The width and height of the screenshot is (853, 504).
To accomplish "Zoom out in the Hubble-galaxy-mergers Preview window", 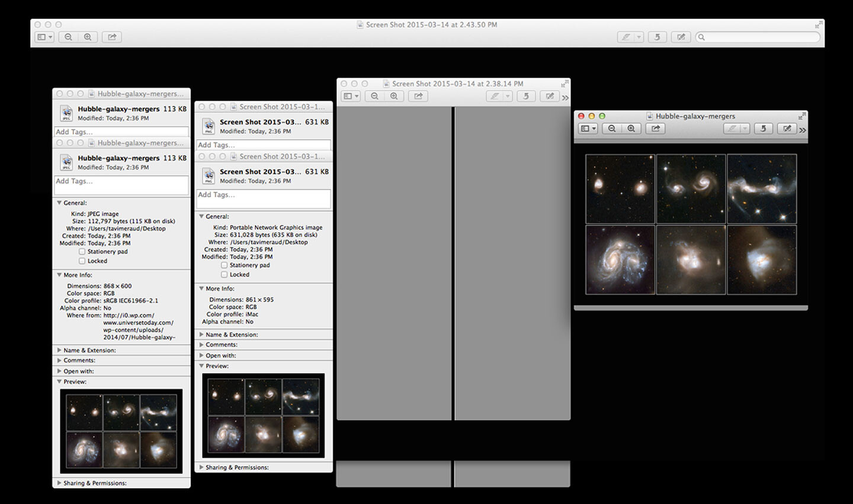I will pyautogui.click(x=612, y=129).
